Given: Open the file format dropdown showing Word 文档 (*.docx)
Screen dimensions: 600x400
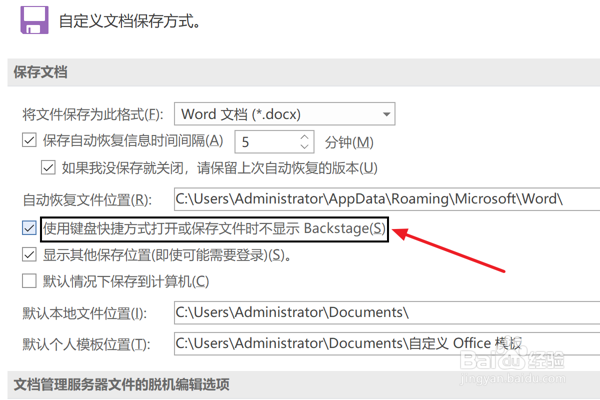Looking at the screenshot, I should [x=284, y=114].
